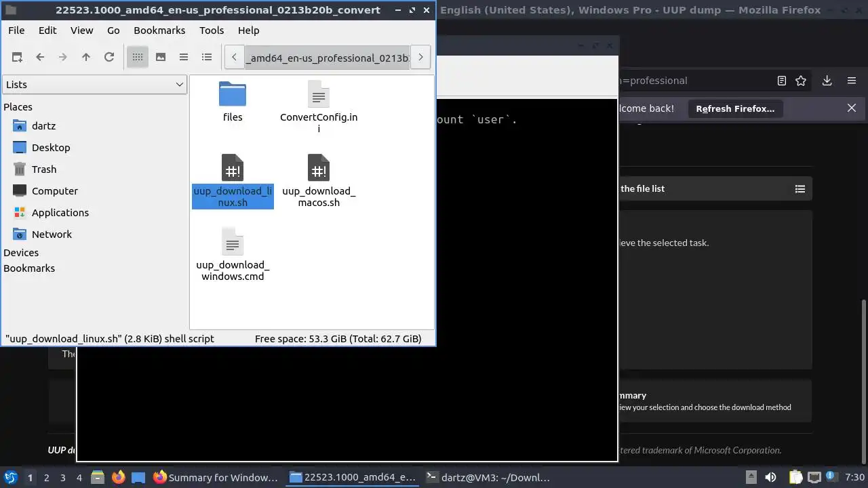Open the Edit menu
The width and height of the screenshot is (868, 488).
click(x=47, y=30)
